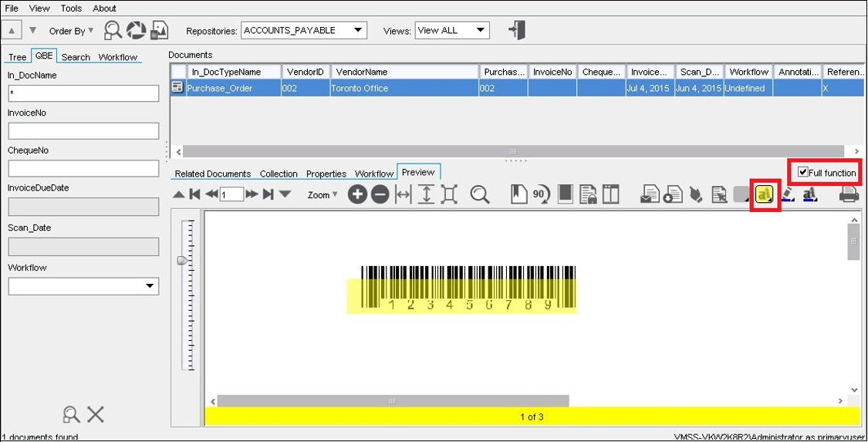Click the download document icon

[x=673, y=194]
